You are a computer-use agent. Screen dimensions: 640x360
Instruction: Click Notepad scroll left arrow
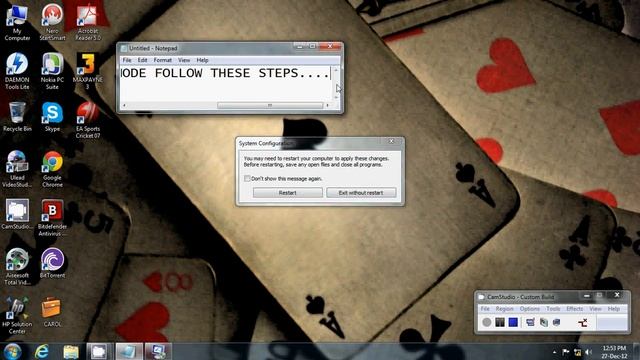click(124, 105)
